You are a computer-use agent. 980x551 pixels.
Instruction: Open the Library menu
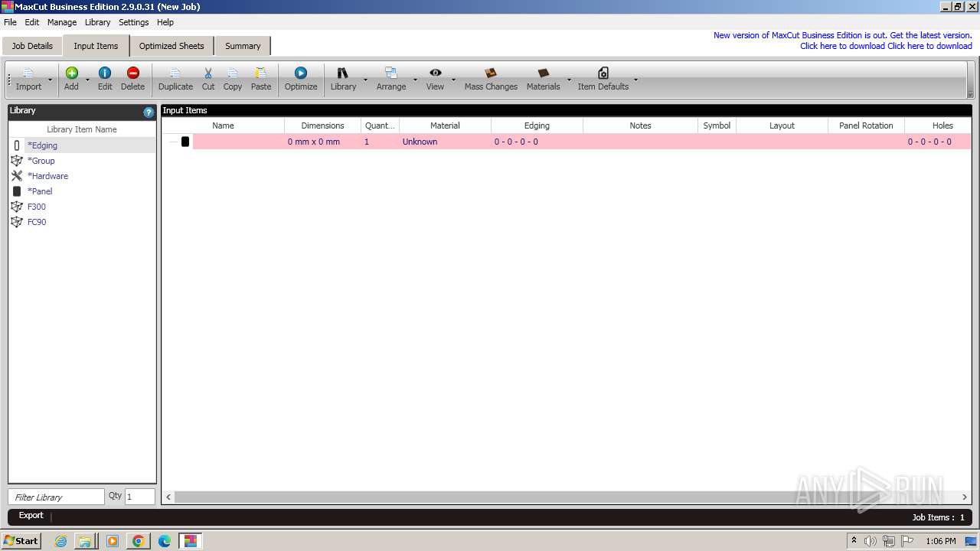pos(98,22)
